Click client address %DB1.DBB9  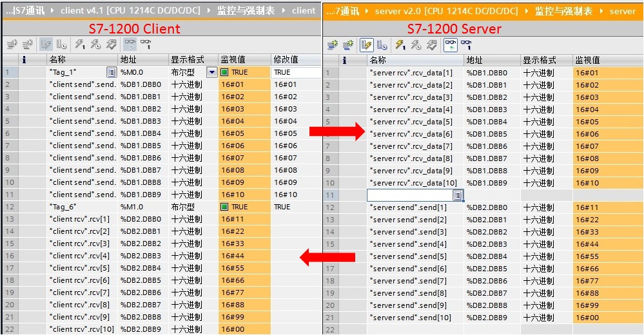coord(143,195)
